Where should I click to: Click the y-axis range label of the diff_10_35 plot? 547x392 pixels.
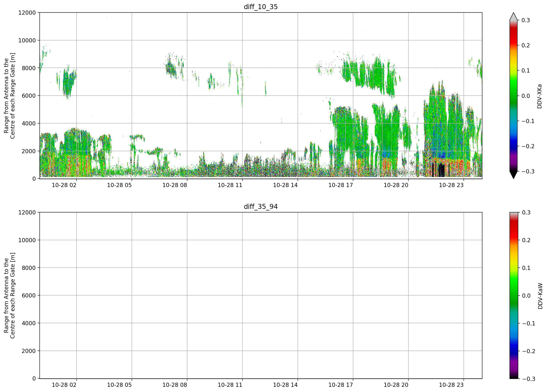9,96
